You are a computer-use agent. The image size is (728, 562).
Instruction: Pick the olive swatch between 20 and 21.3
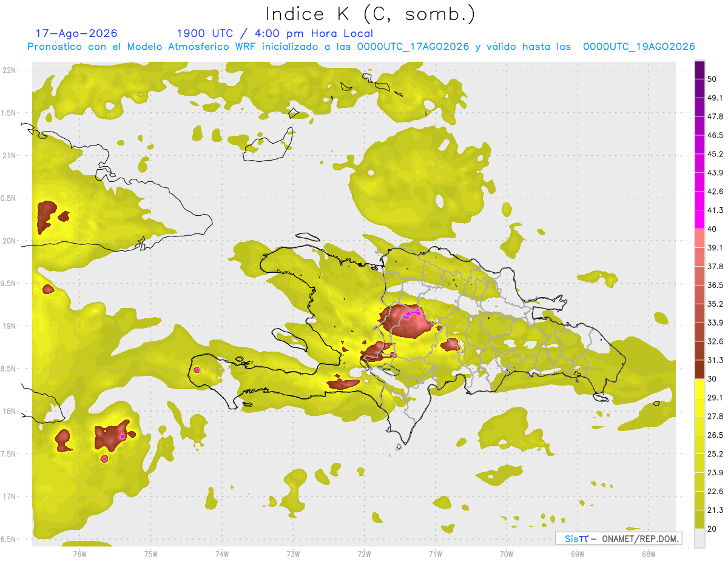click(x=699, y=520)
